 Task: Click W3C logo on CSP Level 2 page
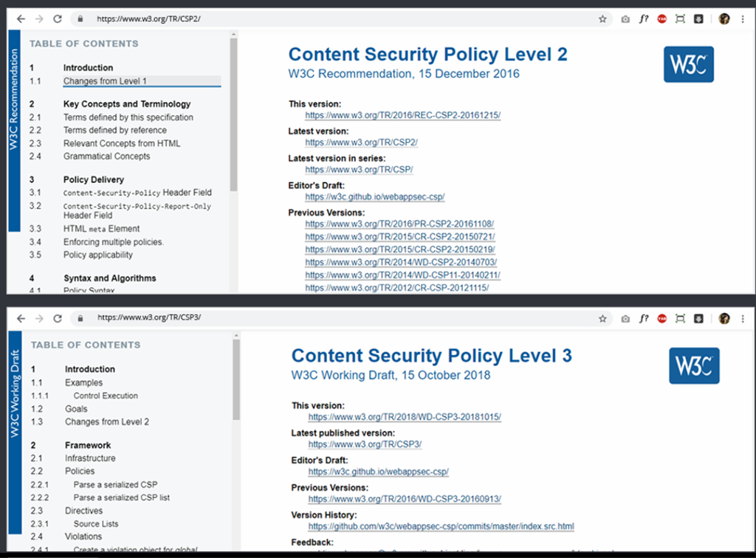[689, 64]
